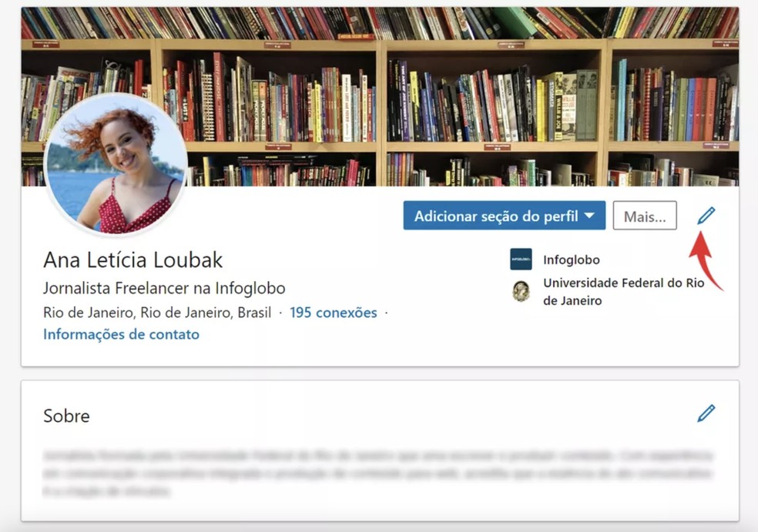Select the Universidade Federal do Rio de Janeiro logo
This screenshot has height=532, width=758.
tap(521, 291)
